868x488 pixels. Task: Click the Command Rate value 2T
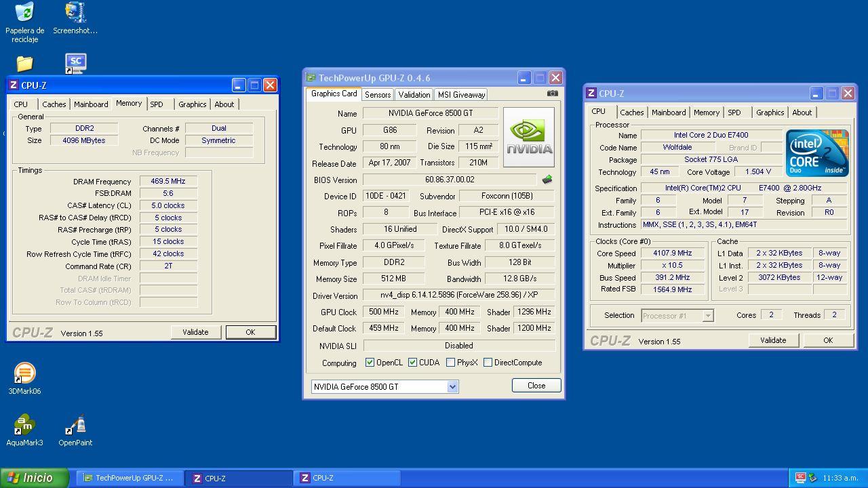(x=168, y=266)
